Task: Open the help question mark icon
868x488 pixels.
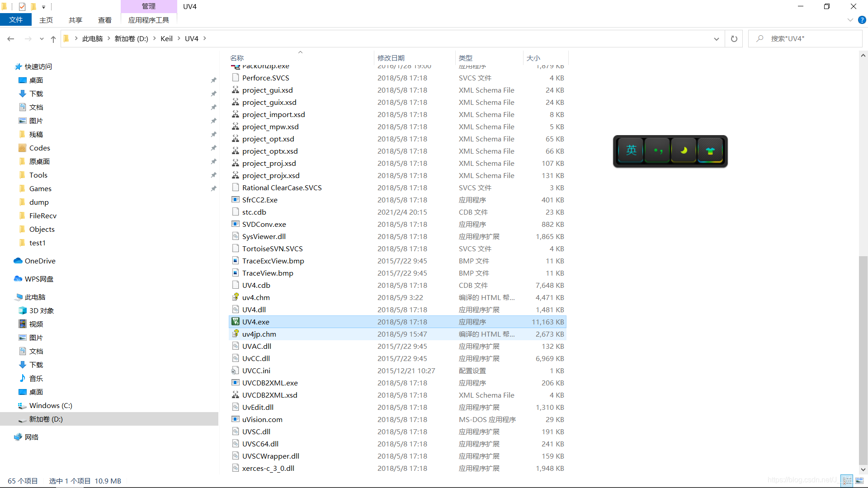Action: coord(862,20)
